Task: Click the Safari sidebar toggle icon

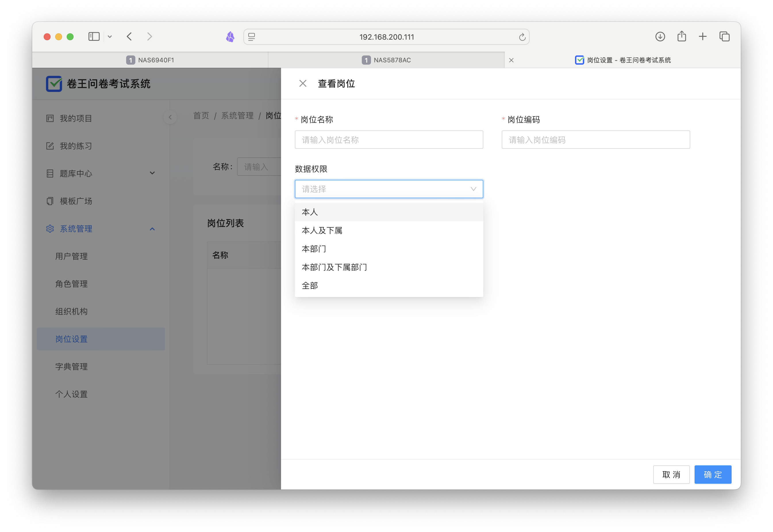Action: tap(94, 36)
